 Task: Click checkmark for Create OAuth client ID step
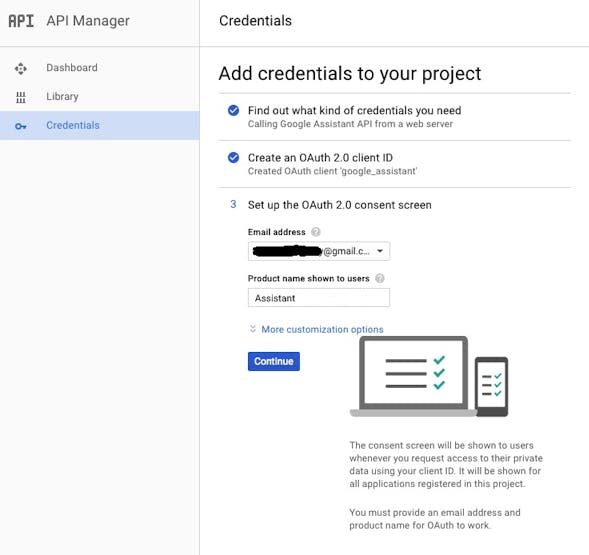[x=233, y=157]
